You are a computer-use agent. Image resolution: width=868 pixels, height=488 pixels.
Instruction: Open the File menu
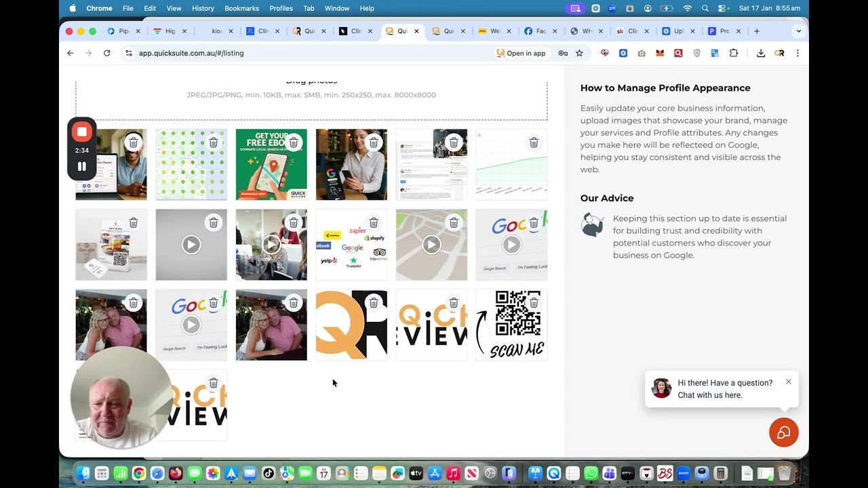click(127, 8)
